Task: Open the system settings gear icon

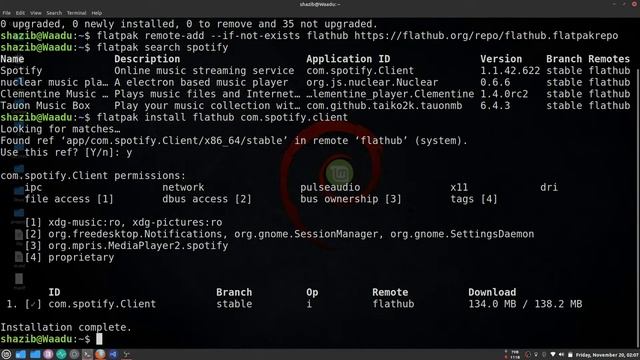Action: 74,354
